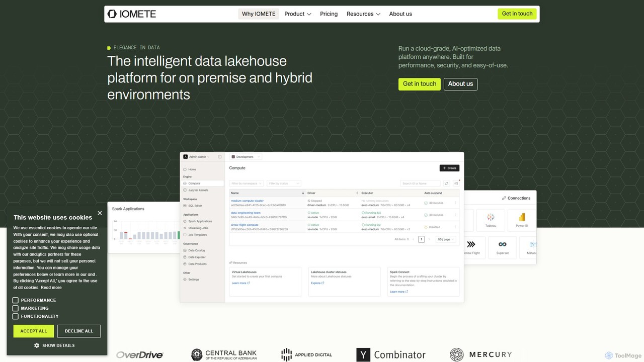Viewport: 644px width, 362px height.
Task: Click the Applied Digital logo
Action: 306,354
